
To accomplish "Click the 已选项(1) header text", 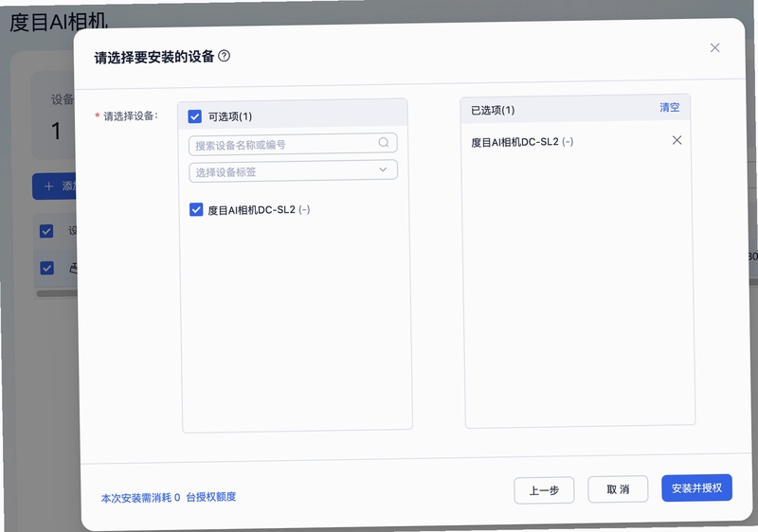I will point(493,110).
